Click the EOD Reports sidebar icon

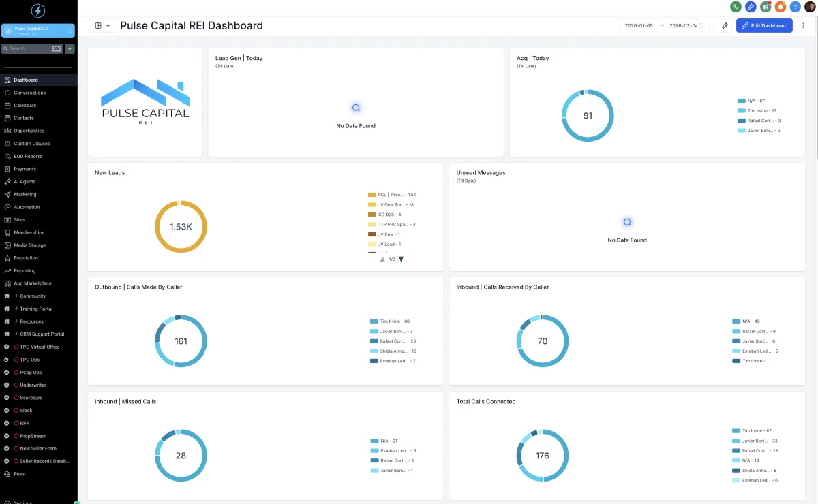(x=7, y=156)
